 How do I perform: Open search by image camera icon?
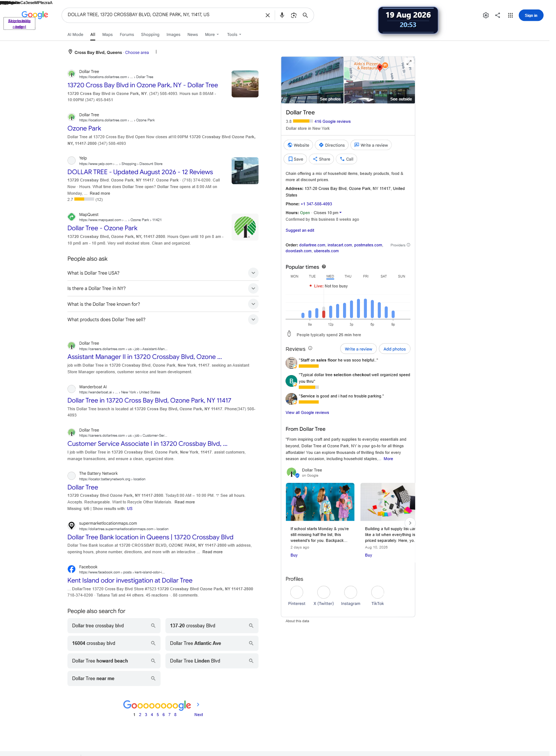294,15
